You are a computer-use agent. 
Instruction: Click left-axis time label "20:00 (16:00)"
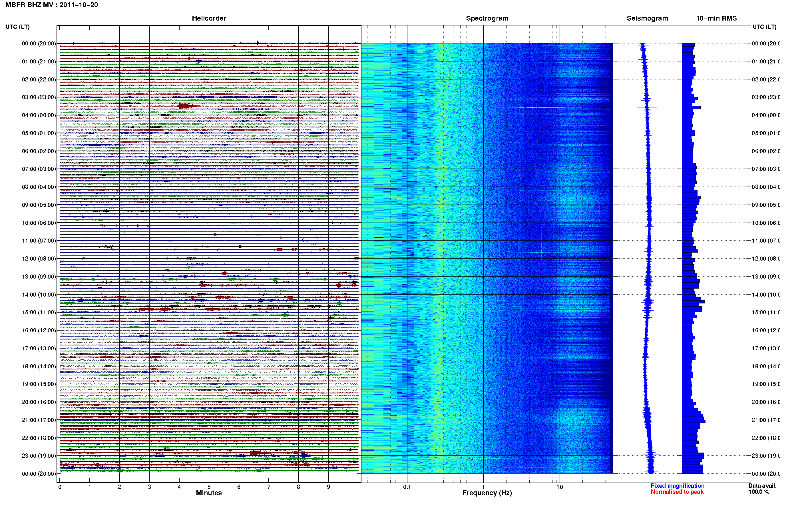tap(39, 402)
